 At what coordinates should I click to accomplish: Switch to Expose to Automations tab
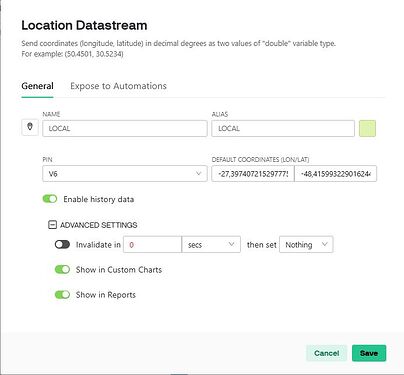click(118, 86)
